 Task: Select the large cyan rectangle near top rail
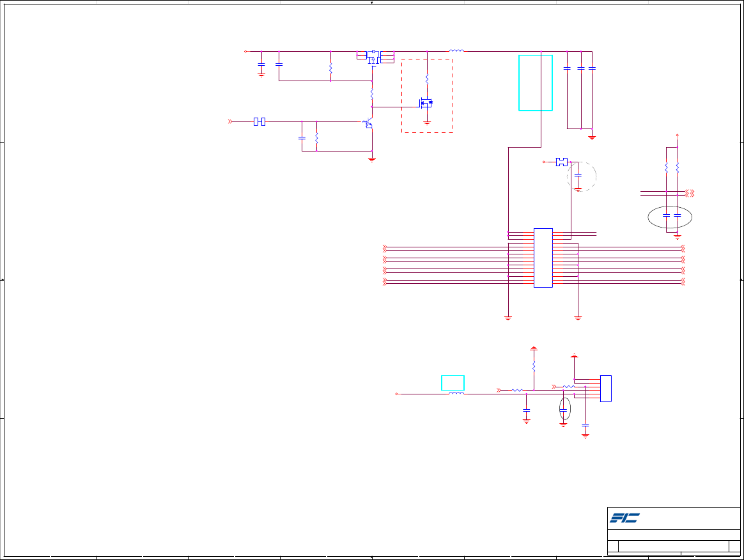click(536, 83)
